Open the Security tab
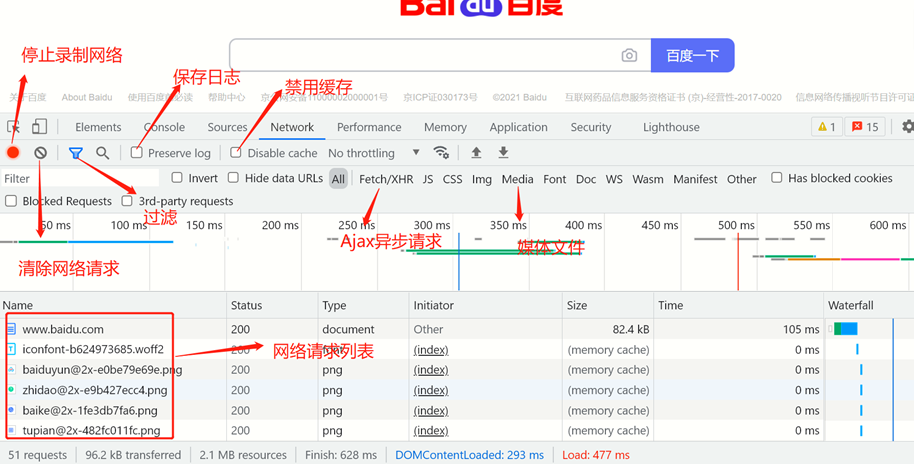This screenshot has height=464, width=914. pyautogui.click(x=590, y=127)
